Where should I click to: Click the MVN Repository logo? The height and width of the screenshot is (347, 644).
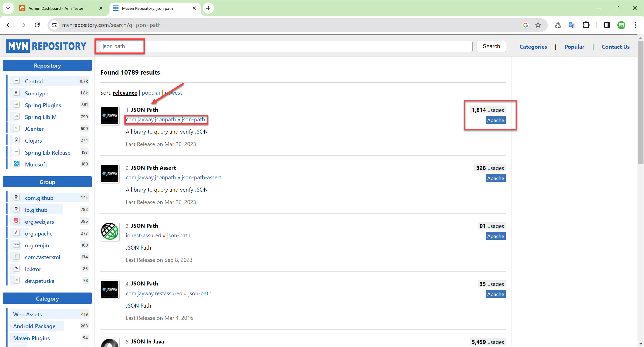[46, 46]
